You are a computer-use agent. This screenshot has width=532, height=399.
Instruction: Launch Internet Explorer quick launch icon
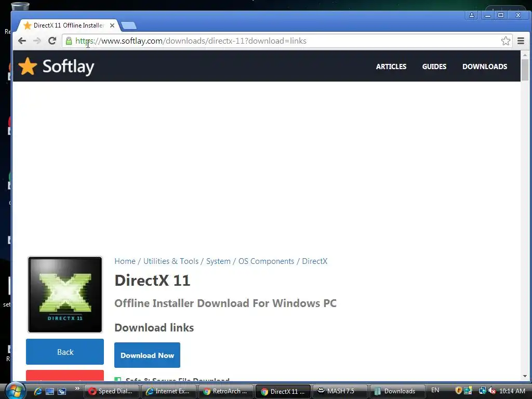(x=37, y=391)
